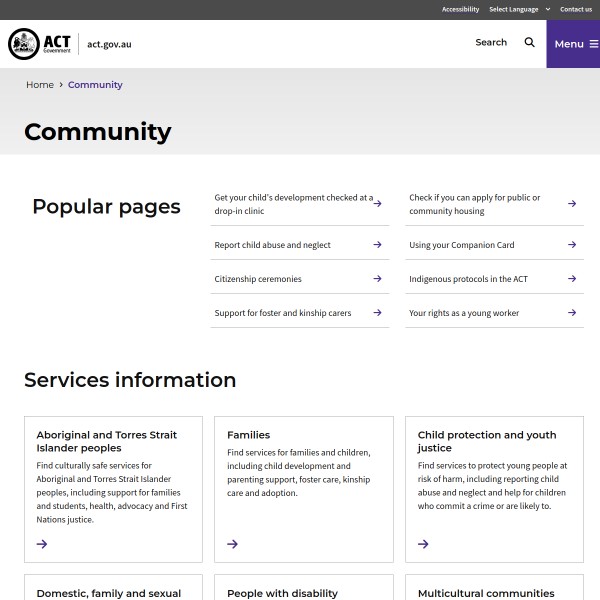Screen dimensions: 600x600
Task: Open Support for foster and kinship carers
Action: pyautogui.click(x=283, y=313)
